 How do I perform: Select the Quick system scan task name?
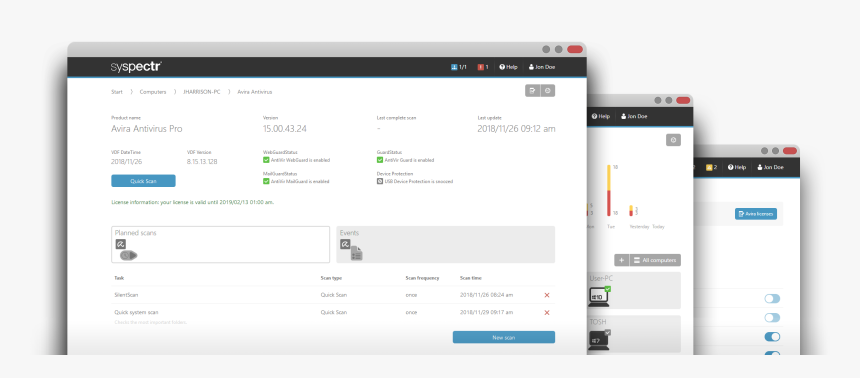coord(136,312)
